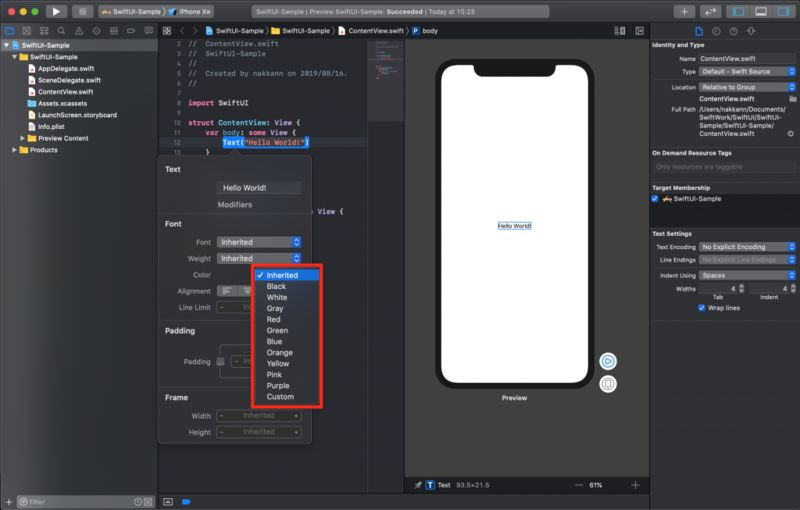
Task: Click the related items grid icon
Action: point(167,31)
